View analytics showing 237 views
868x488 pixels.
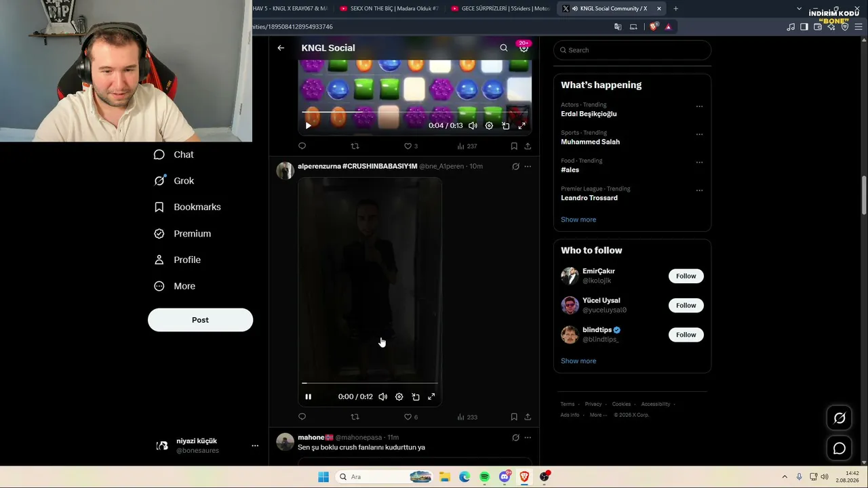467,146
